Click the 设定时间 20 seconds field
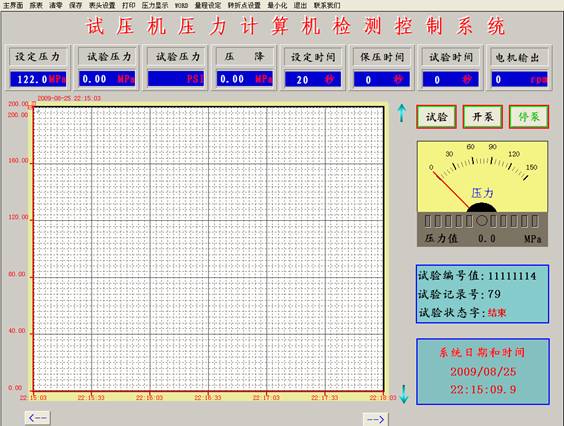 [x=313, y=80]
